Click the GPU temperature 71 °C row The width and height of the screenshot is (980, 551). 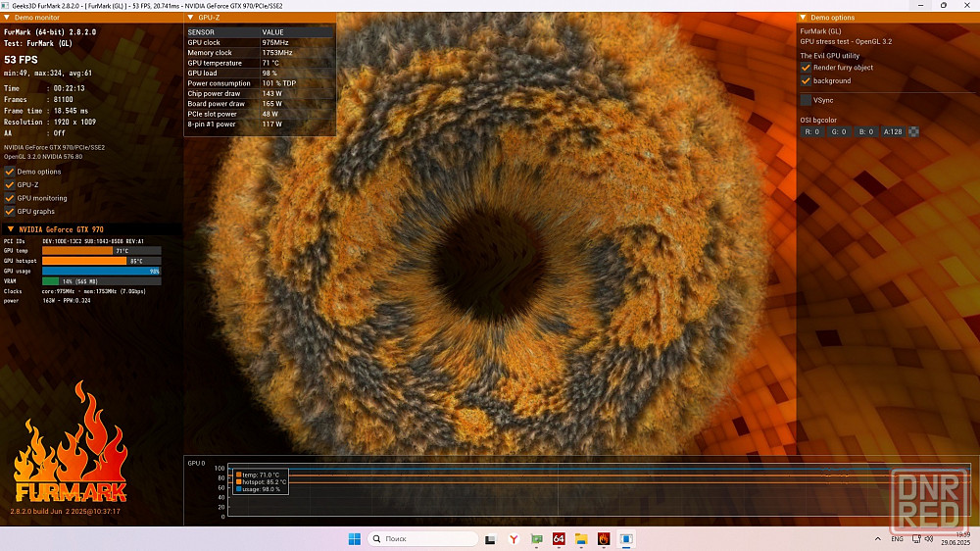(x=260, y=63)
